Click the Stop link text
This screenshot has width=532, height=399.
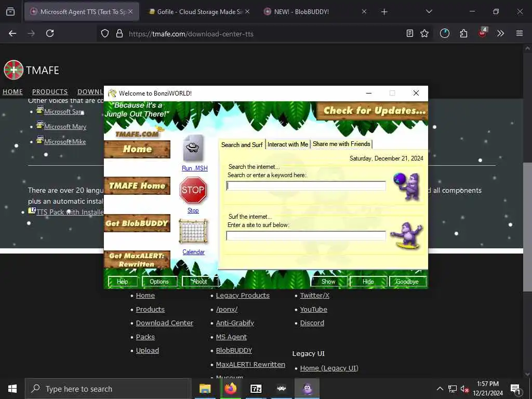coord(193,210)
